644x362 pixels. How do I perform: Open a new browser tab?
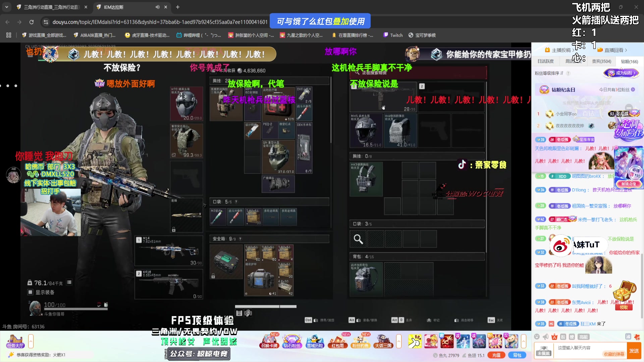(178, 7)
